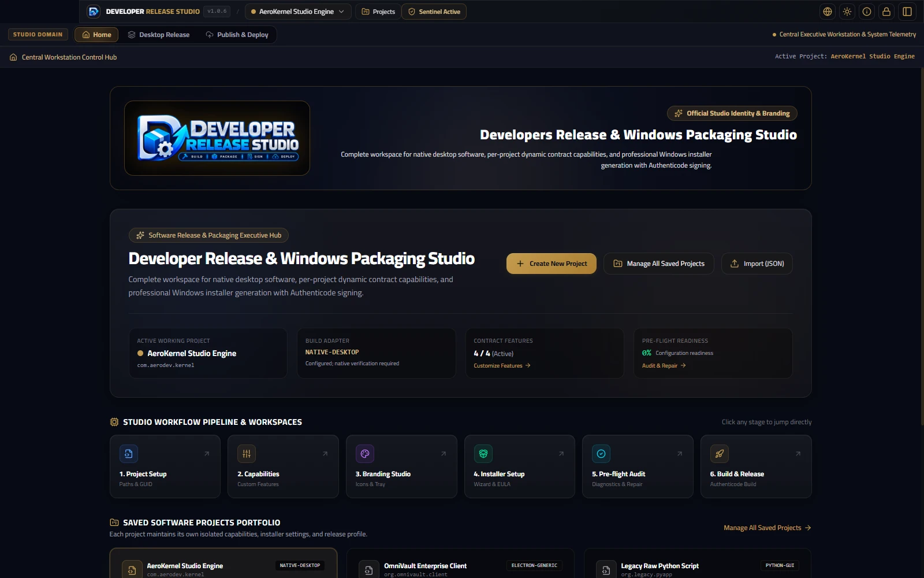The image size is (924, 578).
Task: Open arrow on the Build & Release card
Action: (x=798, y=454)
